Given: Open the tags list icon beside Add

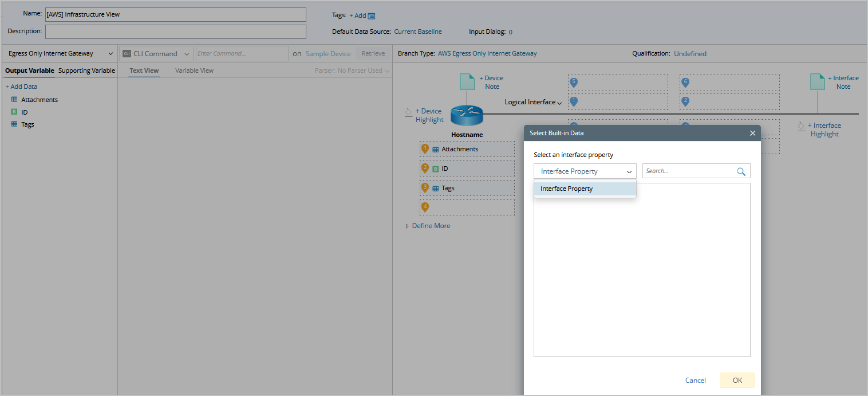Looking at the screenshot, I should pyautogui.click(x=372, y=16).
